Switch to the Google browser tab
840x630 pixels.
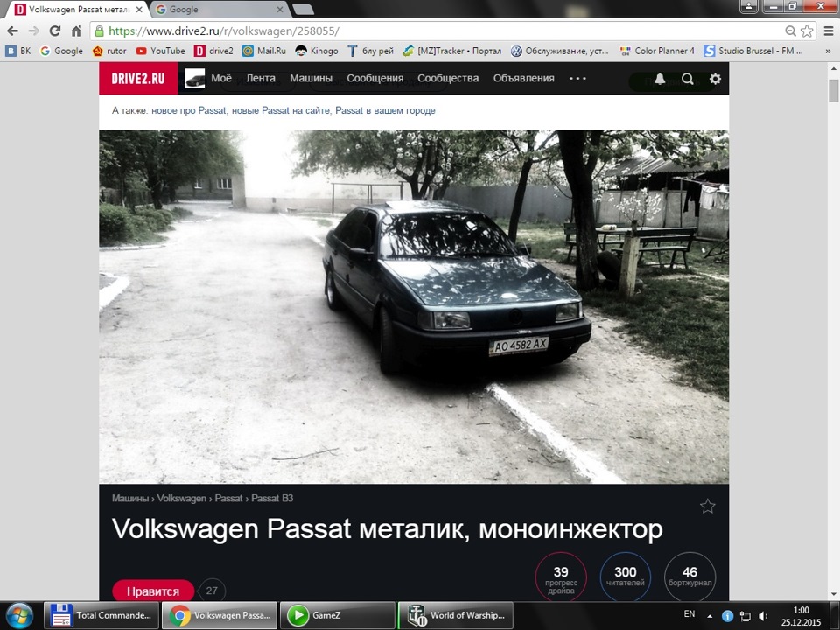(220, 9)
